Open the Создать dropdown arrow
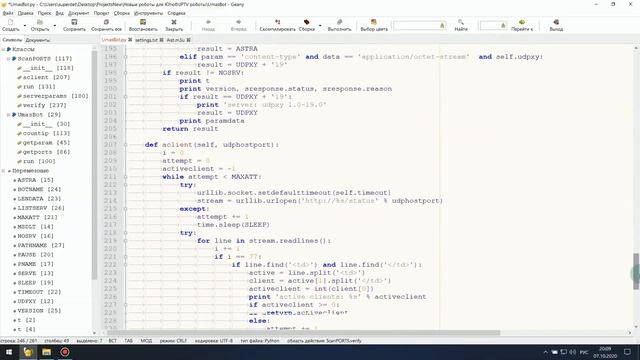This screenshot has width=640, height=360. pos(24,26)
